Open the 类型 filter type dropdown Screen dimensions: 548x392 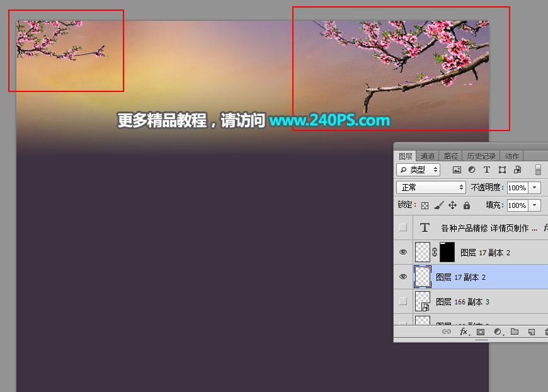(x=418, y=170)
